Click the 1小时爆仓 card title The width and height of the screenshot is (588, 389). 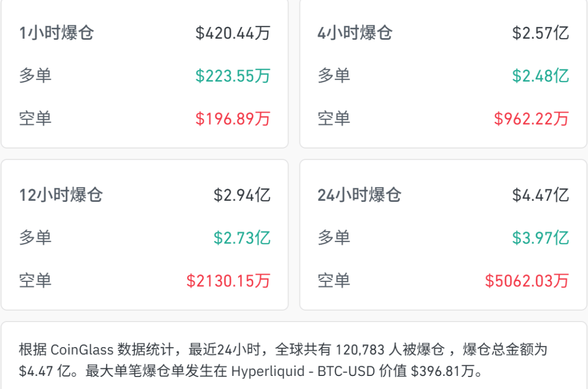[x=57, y=33]
